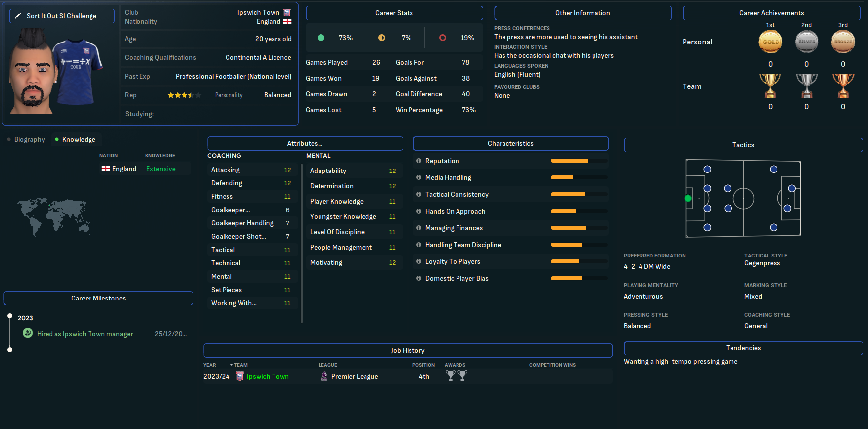Open the Attributes... dropdown header
This screenshot has width=868, height=429.
click(x=305, y=143)
